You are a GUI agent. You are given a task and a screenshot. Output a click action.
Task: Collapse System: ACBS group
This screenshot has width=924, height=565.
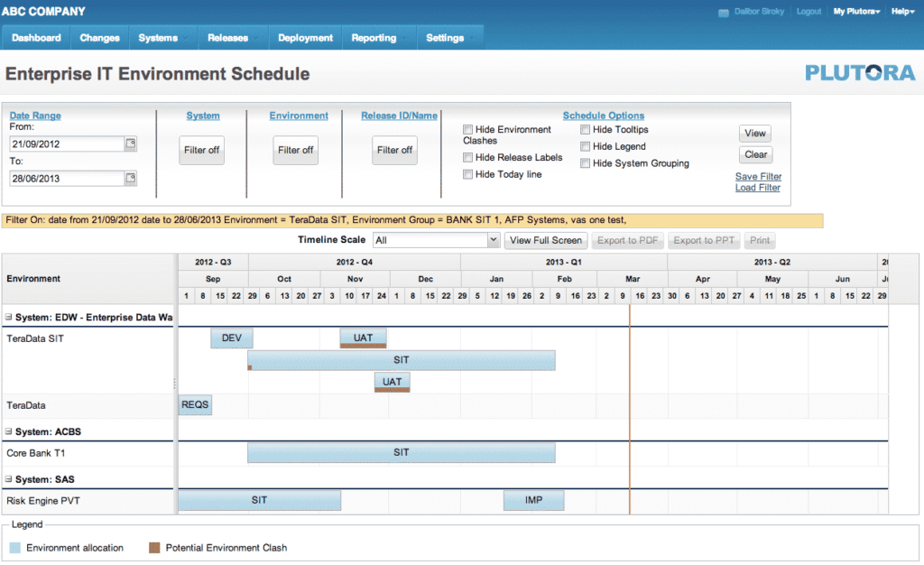click(9, 431)
